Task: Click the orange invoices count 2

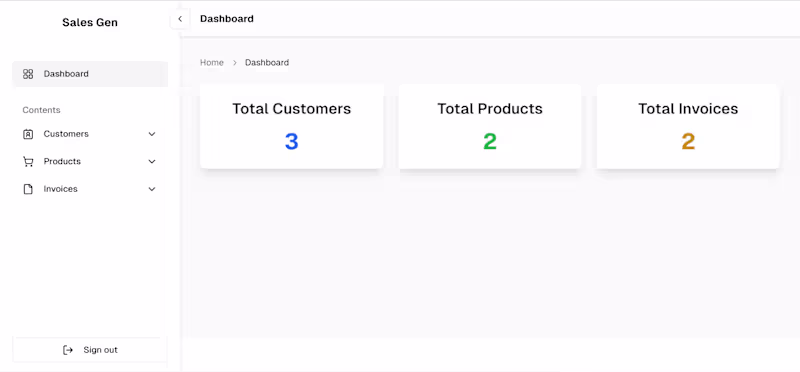Action: (x=688, y=142)
